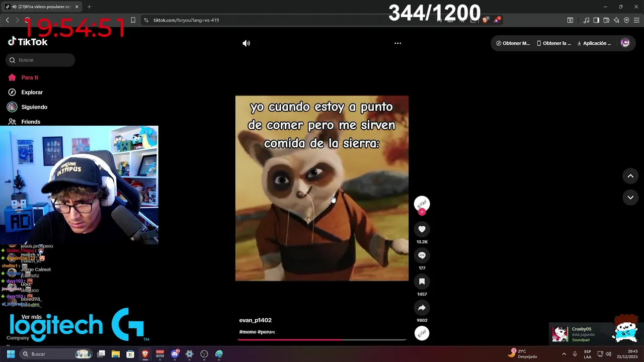Open the #meme hashtag
Viewport: 644px width, 362px height.
coord(248,332)
